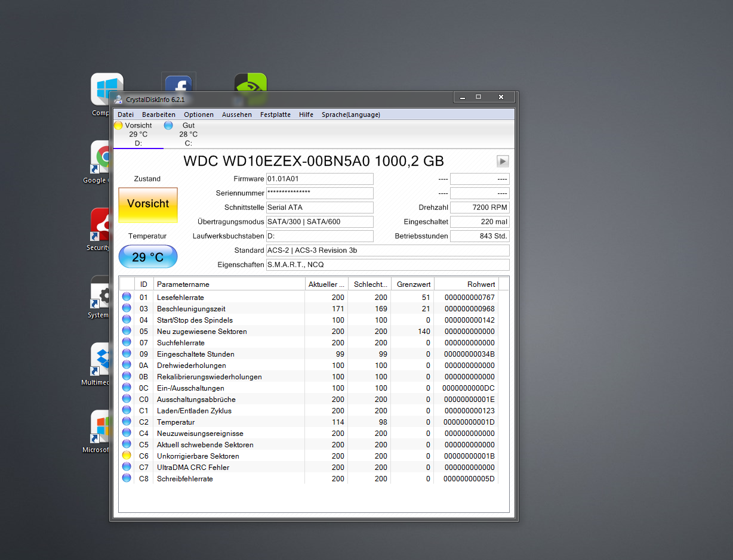Click the drive title WDC WD10EZEX-00BN5A0

point(313,161)
